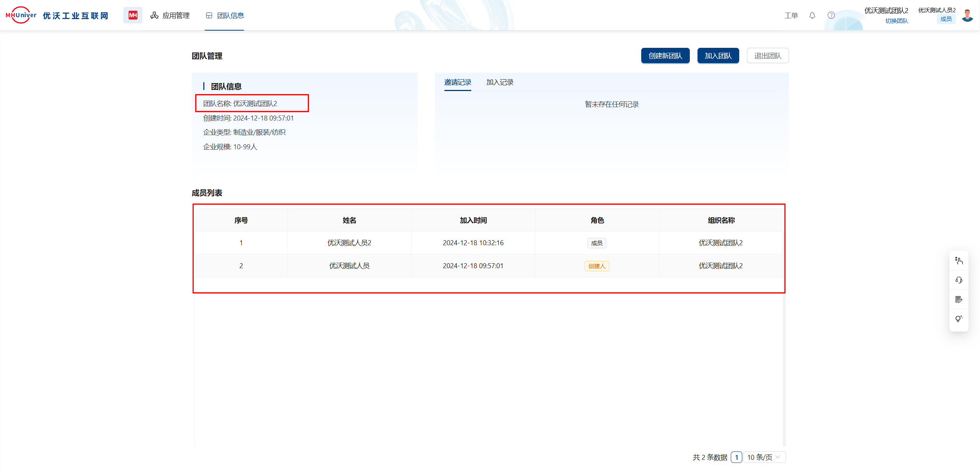Click the scroll gesture hand icon
Viewport: 980px width, 474px height.
tap(959, 261)
